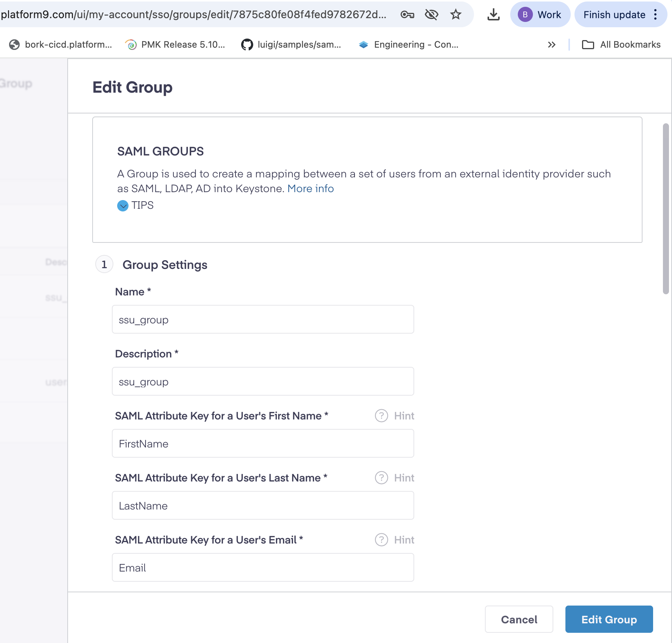Viewport: 672px width, 643px height.
Task: Open the PMK Release 5.10 bookmark
Action: (175, 45)
